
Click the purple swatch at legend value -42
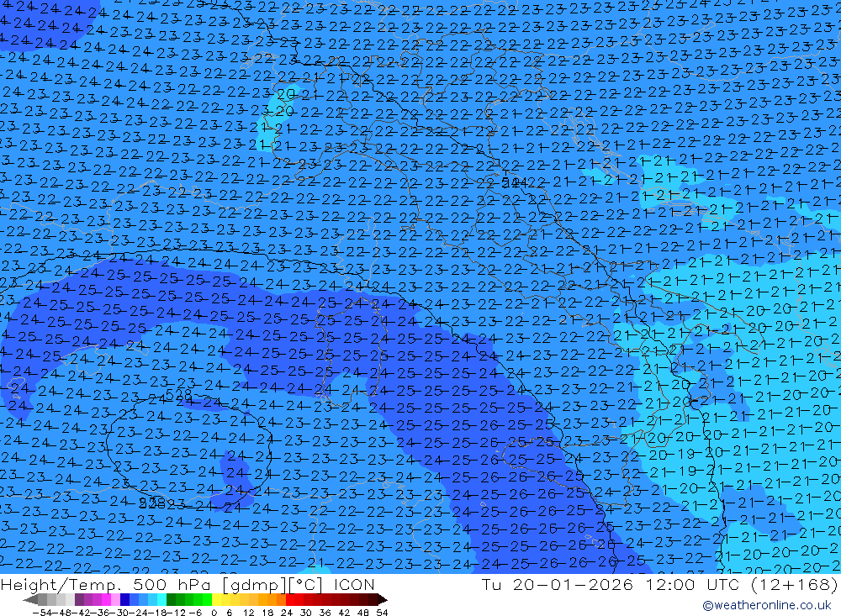(79, 599)
